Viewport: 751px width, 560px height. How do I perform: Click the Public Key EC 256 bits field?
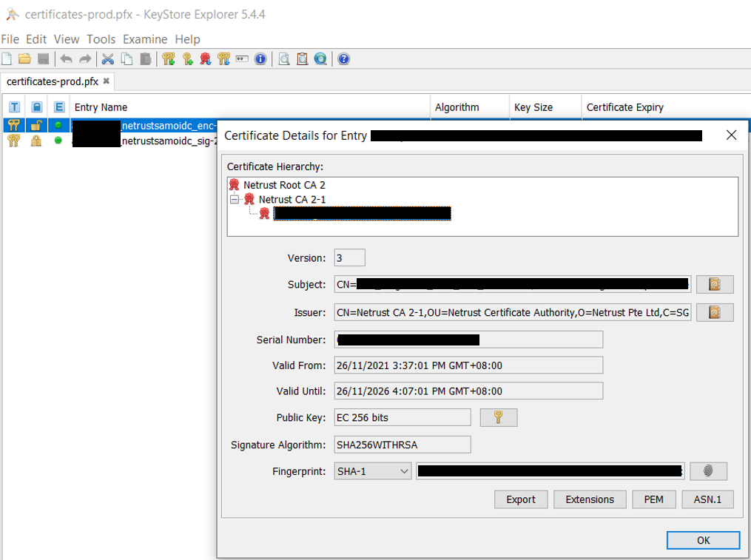pyautogui.click(x=403, y=417)
